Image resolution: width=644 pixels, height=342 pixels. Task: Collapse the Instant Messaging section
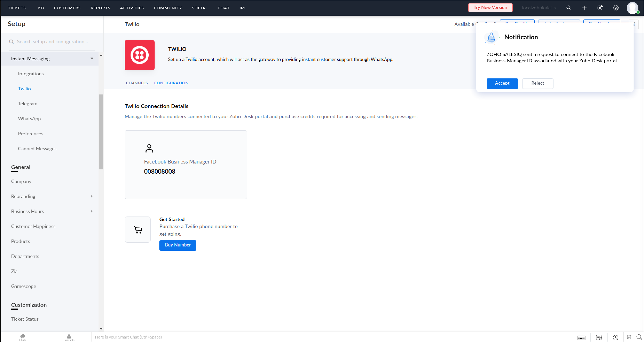click(x=92, y=59)
